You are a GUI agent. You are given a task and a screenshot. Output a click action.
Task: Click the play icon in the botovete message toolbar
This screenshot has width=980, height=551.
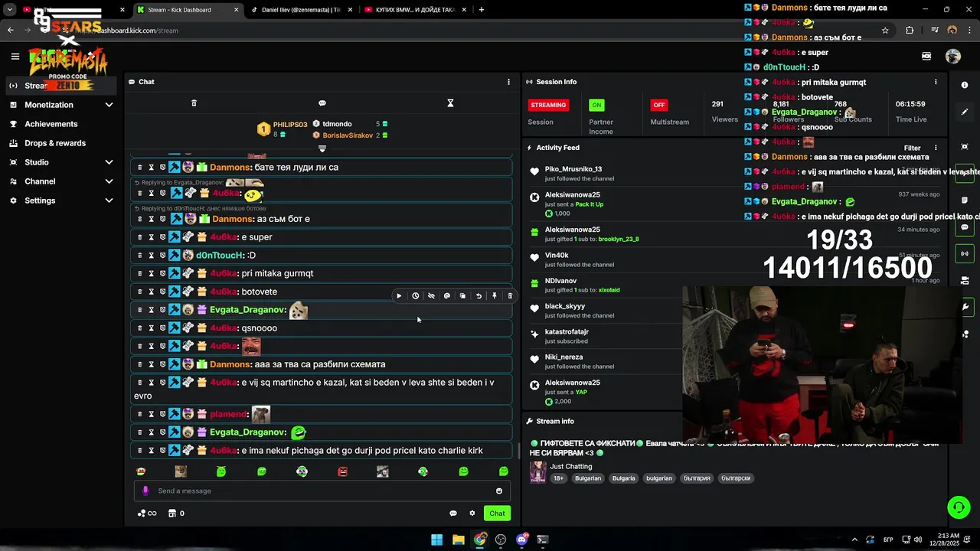pyautogui.click(x=399, y=296)
